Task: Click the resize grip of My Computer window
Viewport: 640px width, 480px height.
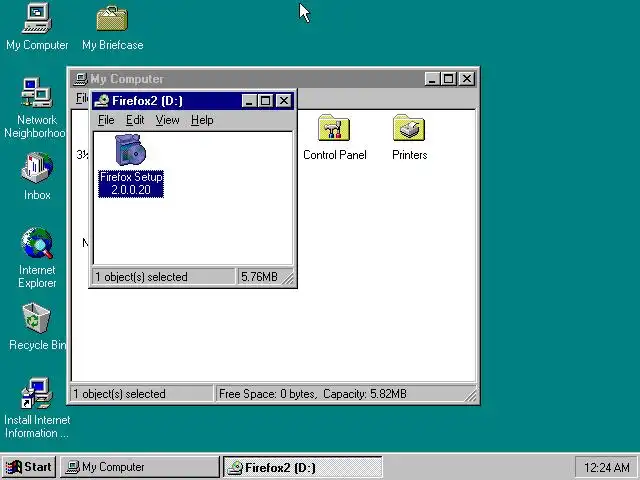Action: point(471,396)
